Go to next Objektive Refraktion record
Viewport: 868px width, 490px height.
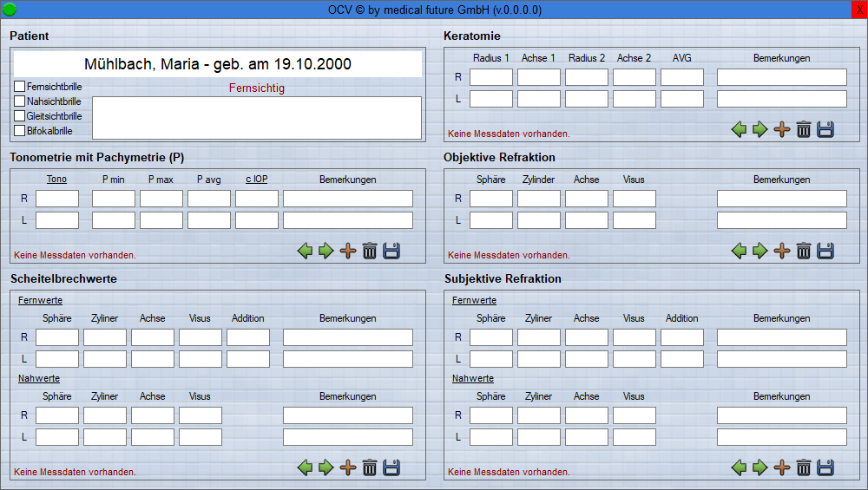tap(760, 252)
